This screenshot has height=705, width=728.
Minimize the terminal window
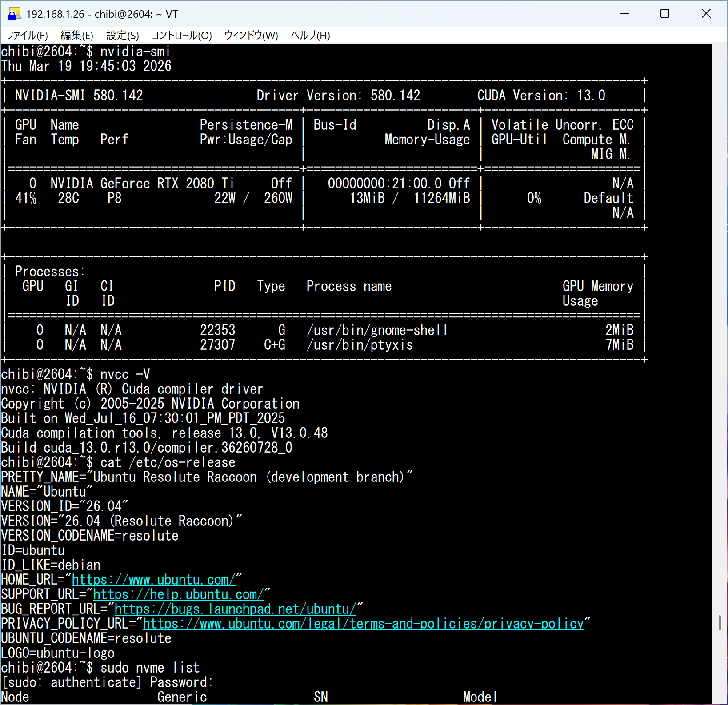[624, 14]
